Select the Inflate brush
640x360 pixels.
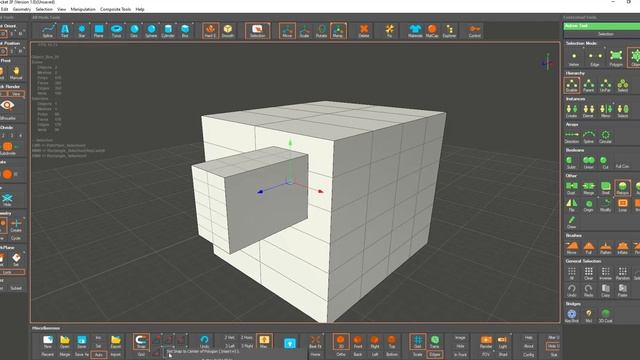click(x=622, y=248)
